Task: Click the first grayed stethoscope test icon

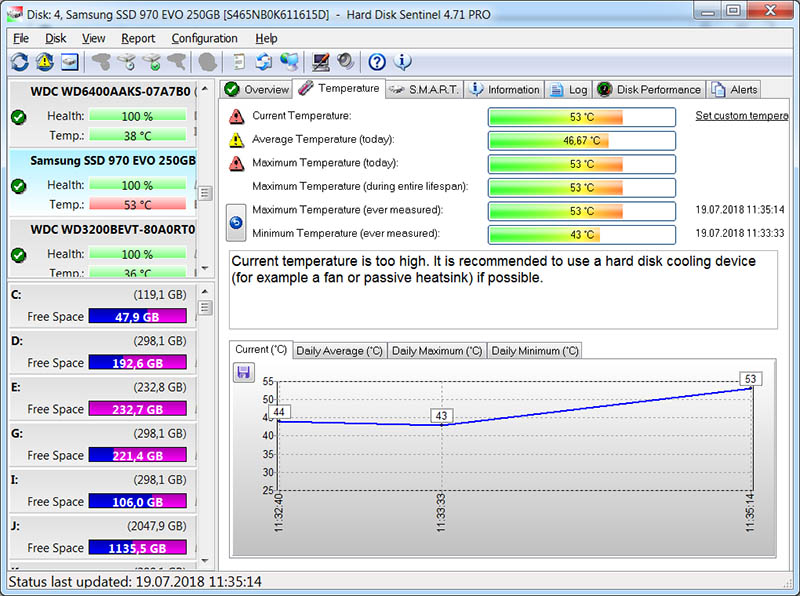Action: 102,62
